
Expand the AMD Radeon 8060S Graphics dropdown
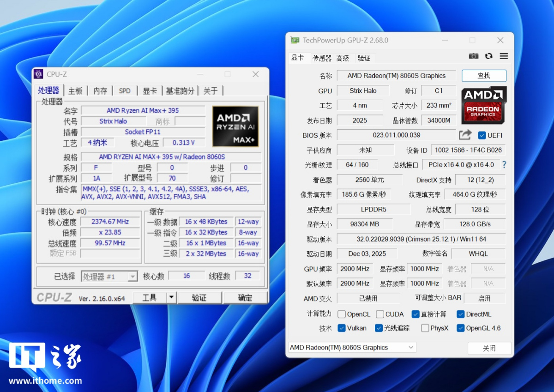click(x=410, y=348)
